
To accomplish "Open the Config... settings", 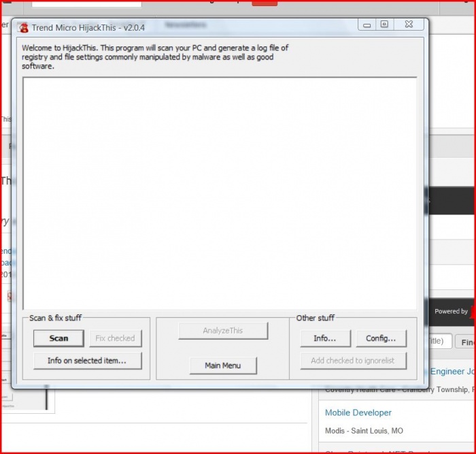I will [381, 338].
